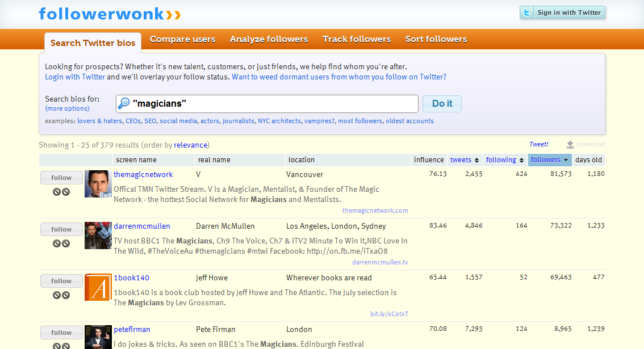Open darrenmcmullen screen name link
Image resolution: width=644 pixels, height=349 pixels.
[142, 226]
